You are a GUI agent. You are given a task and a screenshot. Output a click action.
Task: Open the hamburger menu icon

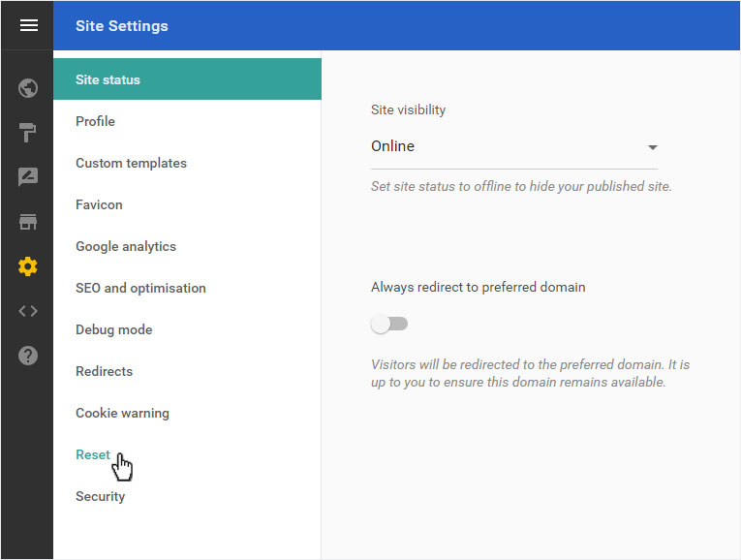[28, 25]
